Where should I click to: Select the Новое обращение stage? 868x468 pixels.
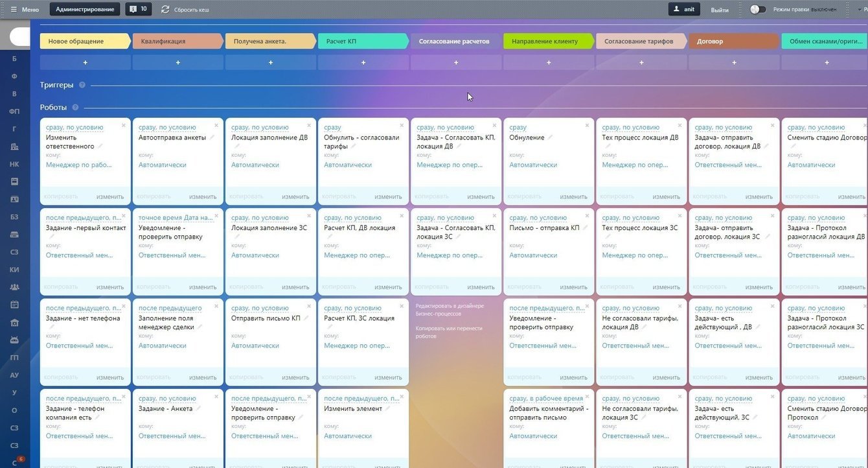click(x=85, y=41)
